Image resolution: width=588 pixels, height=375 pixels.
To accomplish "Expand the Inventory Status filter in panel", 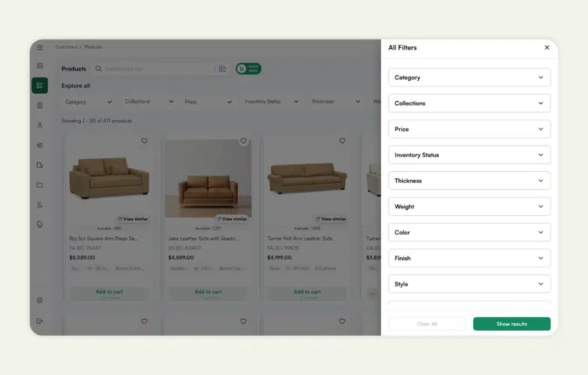I will point(469,155).
